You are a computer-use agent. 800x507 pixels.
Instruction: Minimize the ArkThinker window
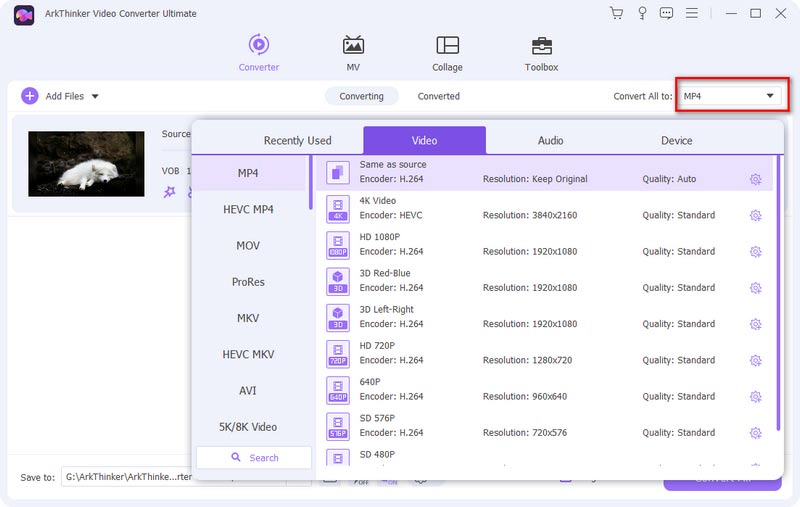[x=731, y=14]
